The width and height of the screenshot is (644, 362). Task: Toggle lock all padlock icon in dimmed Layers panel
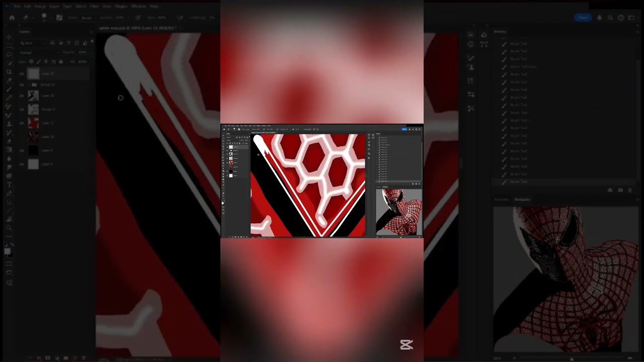60,61
